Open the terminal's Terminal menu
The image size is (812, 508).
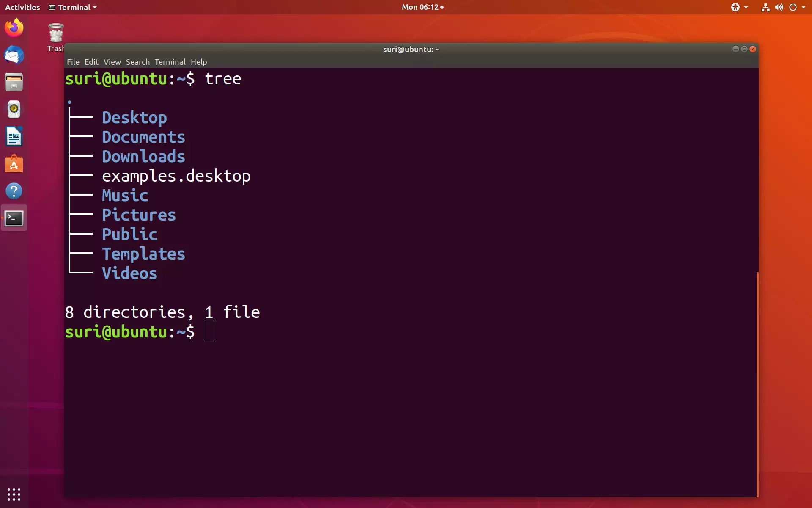170,62
